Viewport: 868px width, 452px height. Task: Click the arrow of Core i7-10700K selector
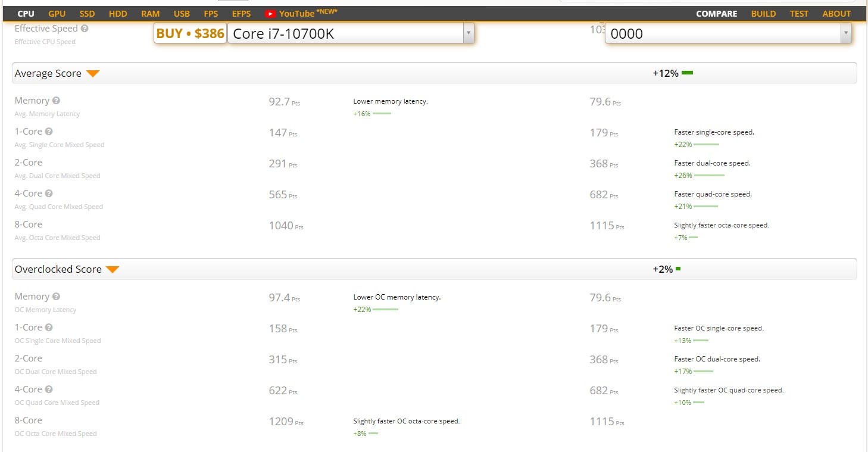469,33
